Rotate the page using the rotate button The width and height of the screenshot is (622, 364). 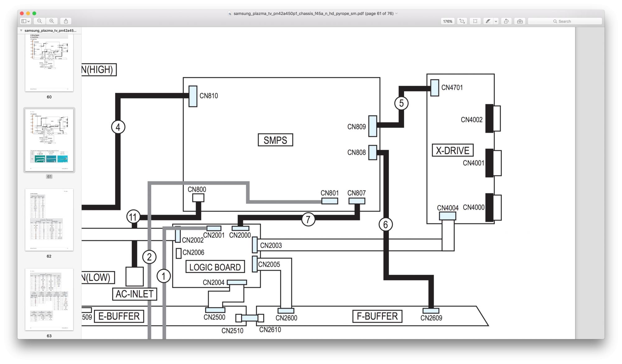coord(506,21)
